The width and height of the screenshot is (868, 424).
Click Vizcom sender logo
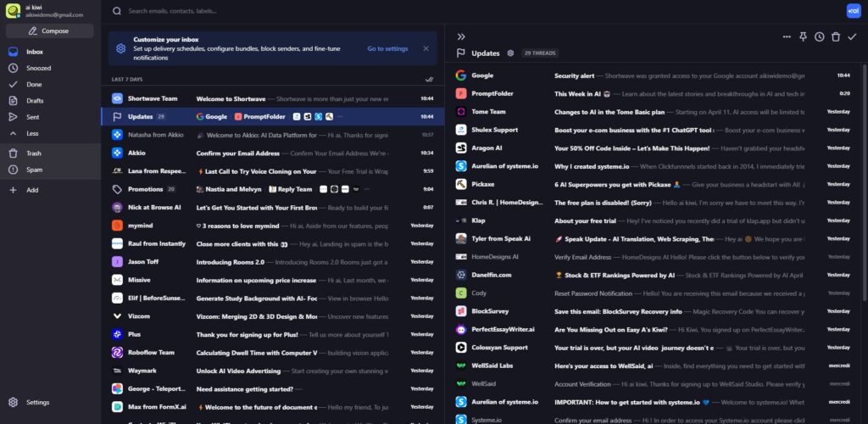click(117, 316)
